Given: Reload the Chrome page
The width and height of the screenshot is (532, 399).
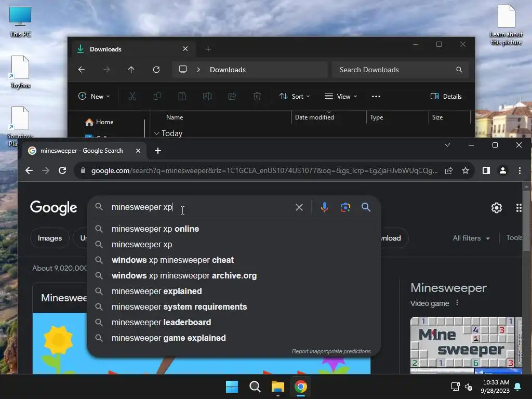Looking at the screenshot, I should point(62,170).
